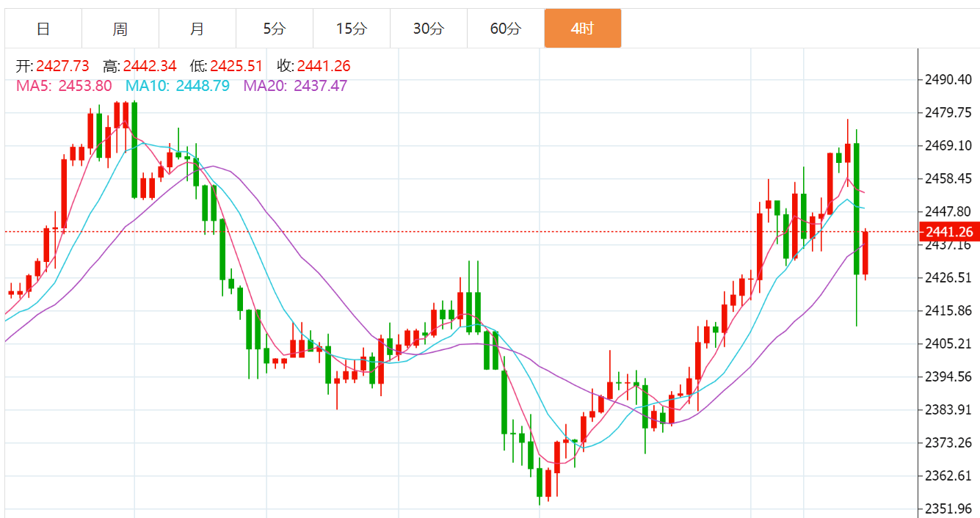Switch to the 60分 timeframe tab
Screen dimensions: 980x518
[506, 29]
